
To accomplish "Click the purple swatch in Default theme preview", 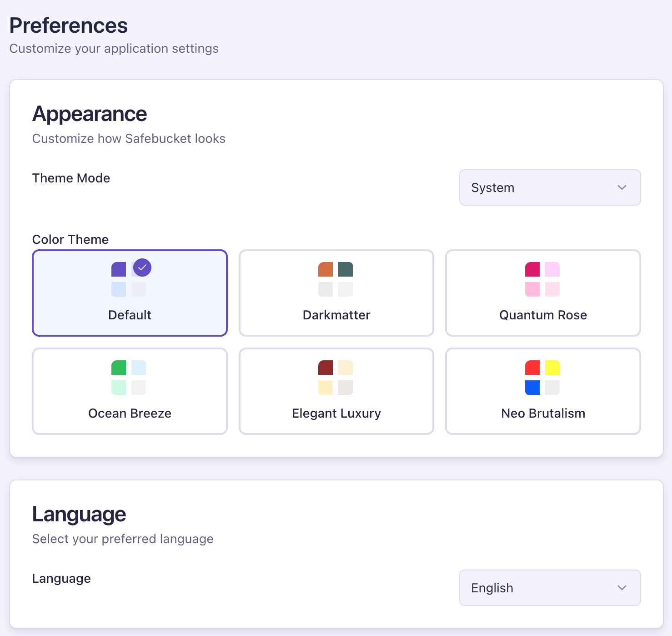I will point(119,268).
